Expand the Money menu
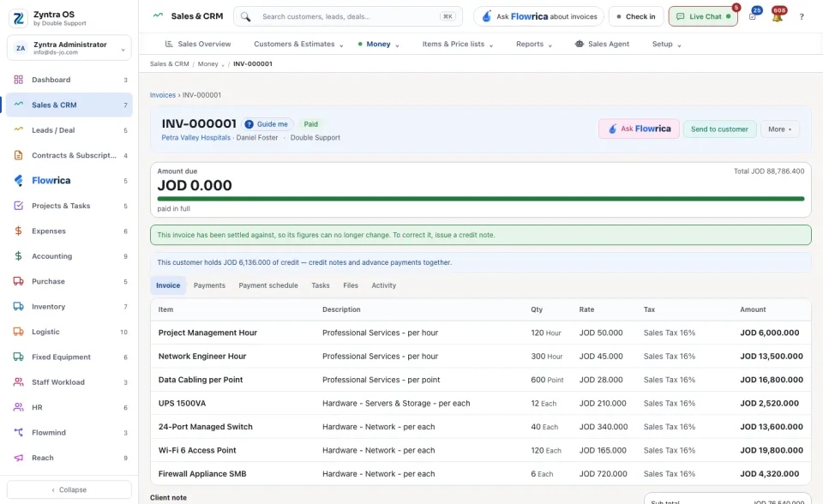 (x=379, y=44)
